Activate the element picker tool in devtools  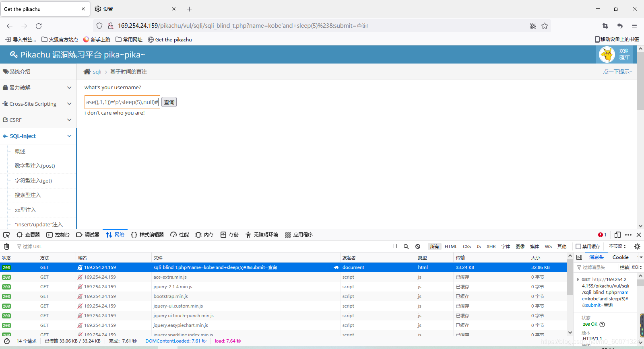tap(6, 235)
